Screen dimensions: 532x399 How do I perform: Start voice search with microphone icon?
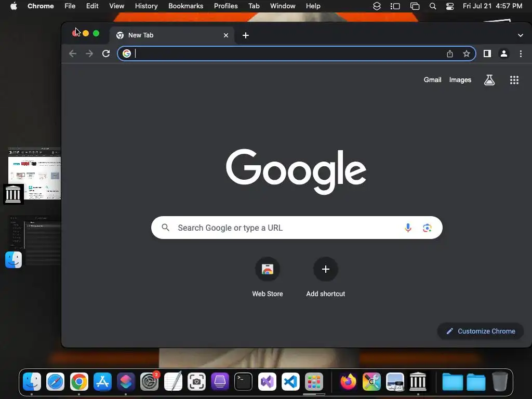[408, 228]
